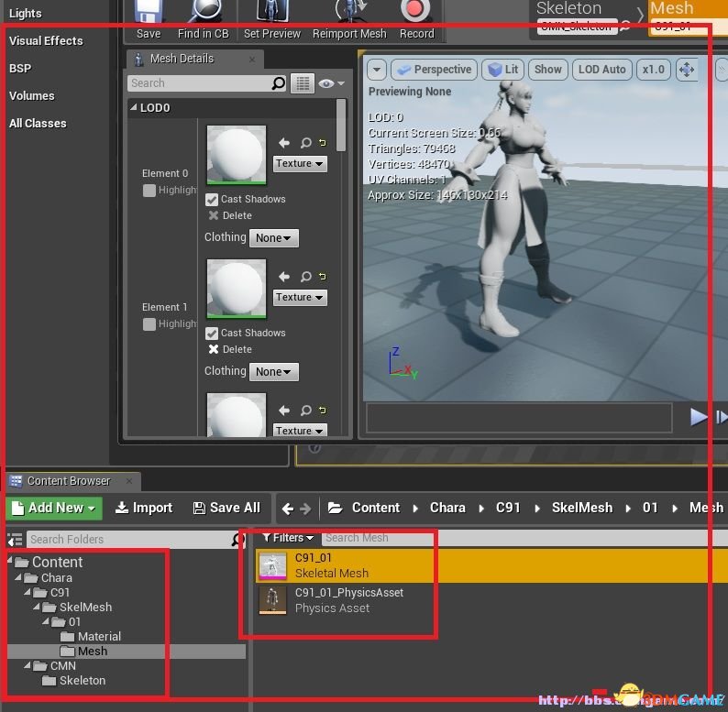Open Clothing None dropdown for Element 1
Image resolution: width=728 pixels, height=712 pixels.
pos(274,372)
